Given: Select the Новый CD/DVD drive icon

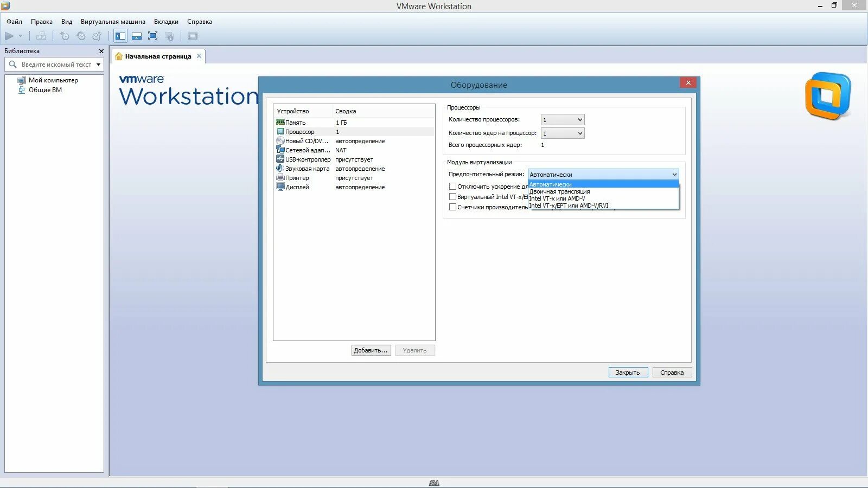Looking at the screenshot, I should 280,141.
